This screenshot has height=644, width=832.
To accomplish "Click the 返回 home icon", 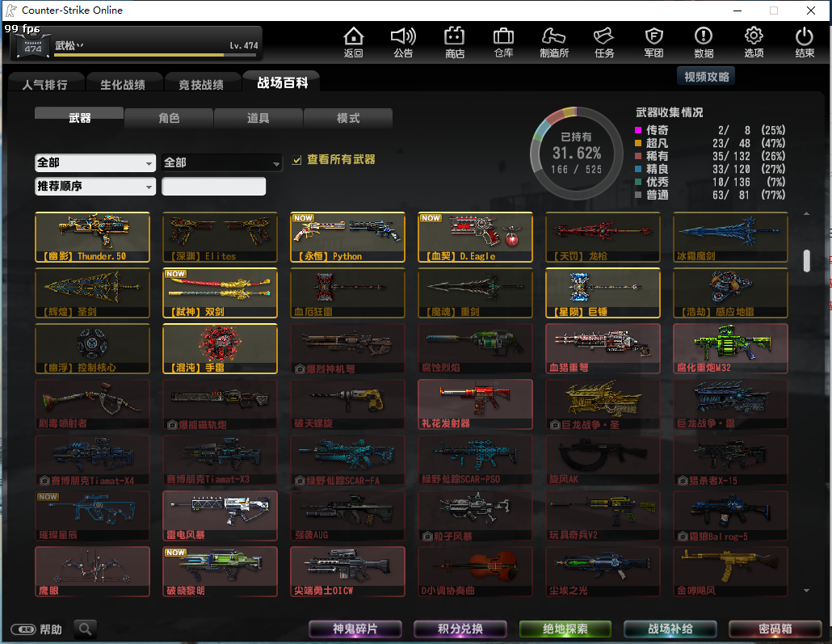I will (353, 41).
